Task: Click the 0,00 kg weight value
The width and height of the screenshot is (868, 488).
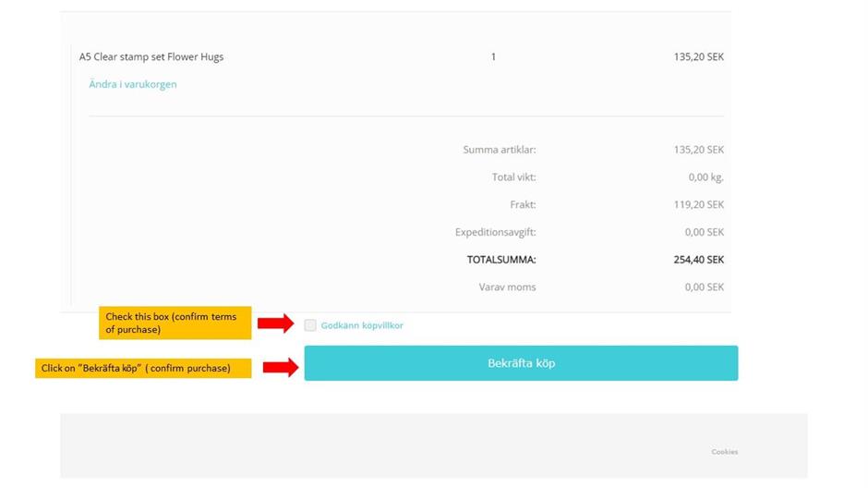Action: pos(705,177)
